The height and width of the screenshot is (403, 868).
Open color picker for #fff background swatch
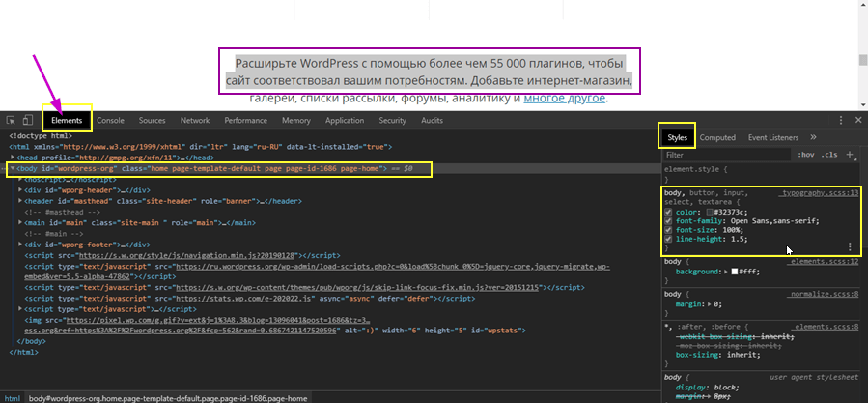pyautogui.click(x=735, y=273)
